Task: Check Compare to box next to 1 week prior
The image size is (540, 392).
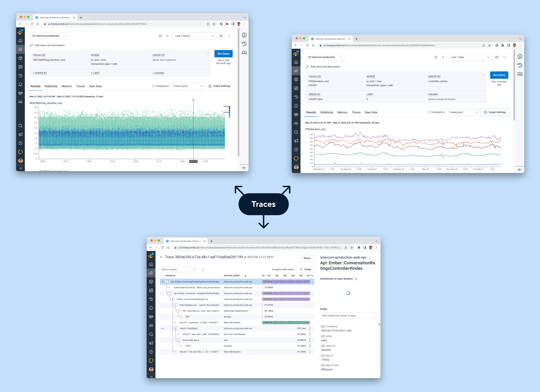Action: pos(429,112)
